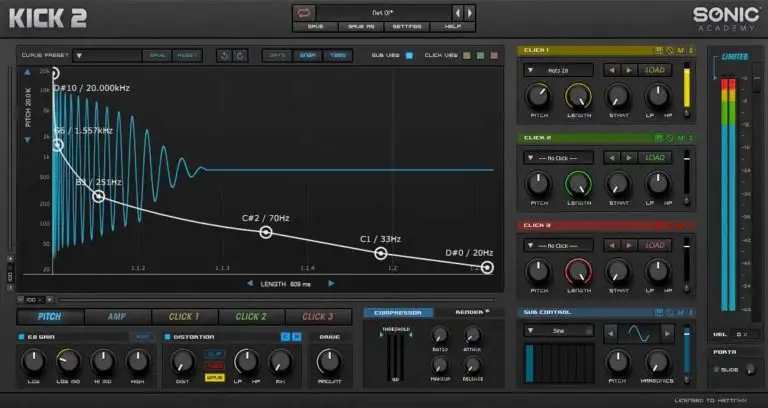Click the curve Reset button
768x408 pixels.
(187, 55)
